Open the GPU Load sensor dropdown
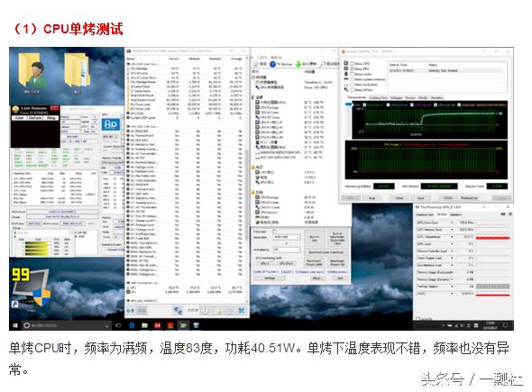Image resolution: width=532 pixels, height=392 pixels. click(452, 244)
